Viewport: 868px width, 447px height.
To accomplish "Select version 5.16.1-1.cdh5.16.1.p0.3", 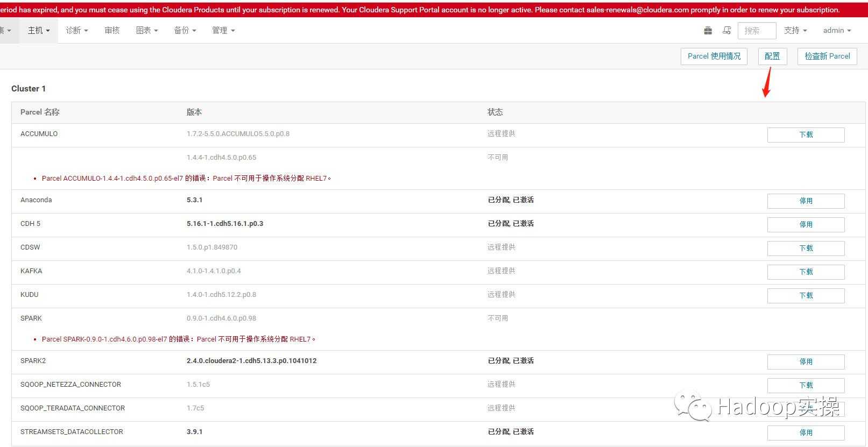I will point(225,223).
